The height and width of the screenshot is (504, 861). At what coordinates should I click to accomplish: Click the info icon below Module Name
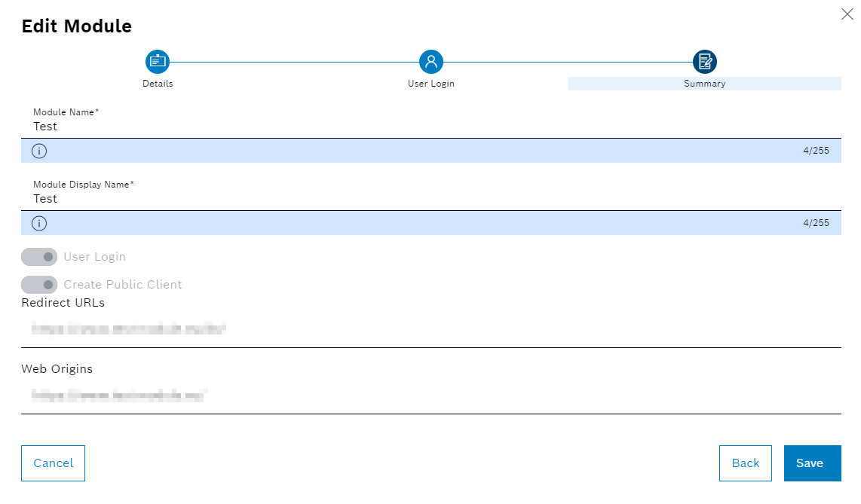coord(39,151)
